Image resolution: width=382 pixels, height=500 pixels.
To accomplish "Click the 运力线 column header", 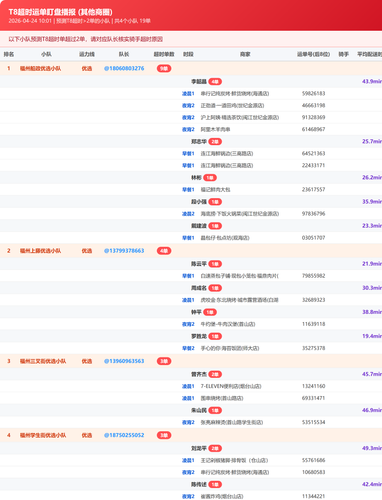I will click(x=87, y=54).
